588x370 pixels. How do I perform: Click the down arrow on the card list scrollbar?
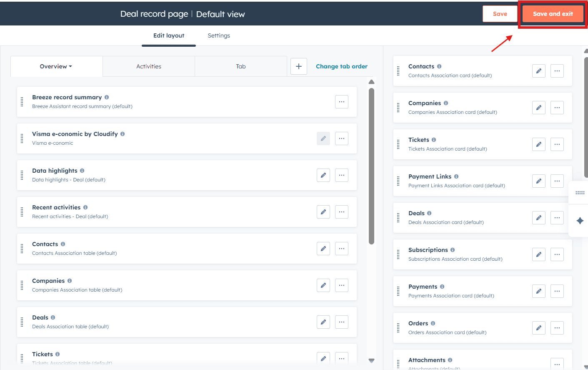[371, 360]
